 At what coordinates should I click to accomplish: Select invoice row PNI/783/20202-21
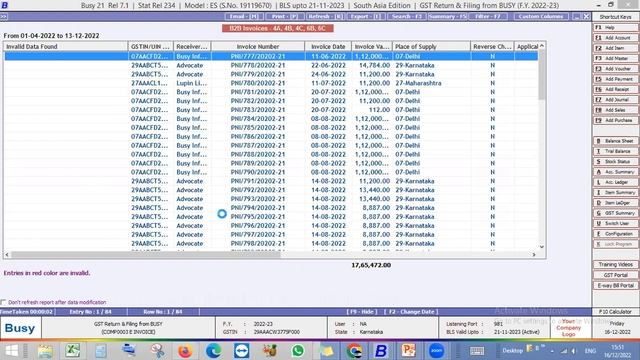coord(271,110)
